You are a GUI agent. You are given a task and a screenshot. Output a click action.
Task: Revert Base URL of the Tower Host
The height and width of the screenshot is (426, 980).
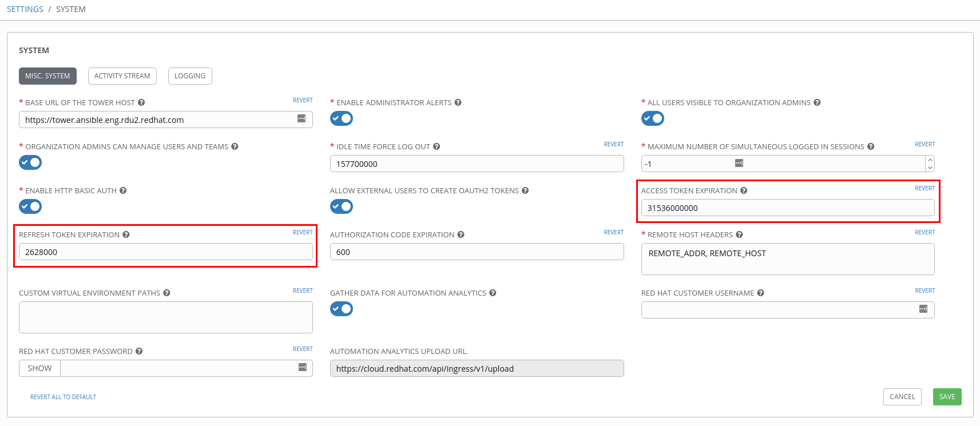(303, 101)
